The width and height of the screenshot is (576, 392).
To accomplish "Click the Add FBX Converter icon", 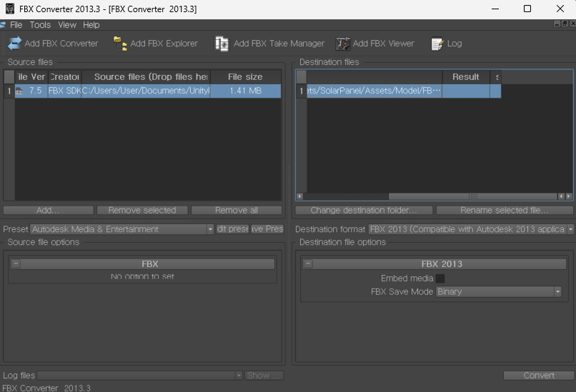I will pos(15,44).
